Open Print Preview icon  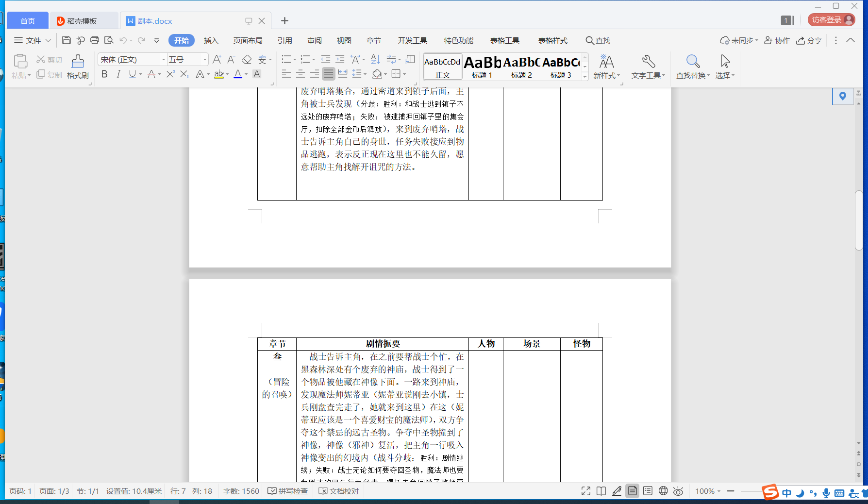click(x=109, y=40)
